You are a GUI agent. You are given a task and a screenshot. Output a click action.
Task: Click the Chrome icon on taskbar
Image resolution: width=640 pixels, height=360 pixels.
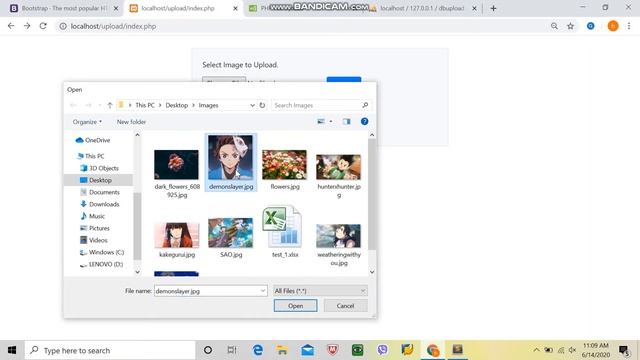433,350
